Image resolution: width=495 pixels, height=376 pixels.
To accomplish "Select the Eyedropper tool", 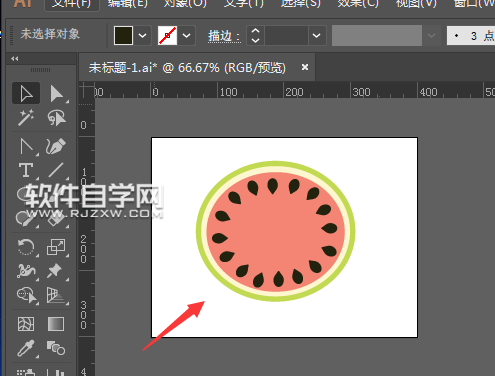I will pyautogui.click(x=26, y=348).
